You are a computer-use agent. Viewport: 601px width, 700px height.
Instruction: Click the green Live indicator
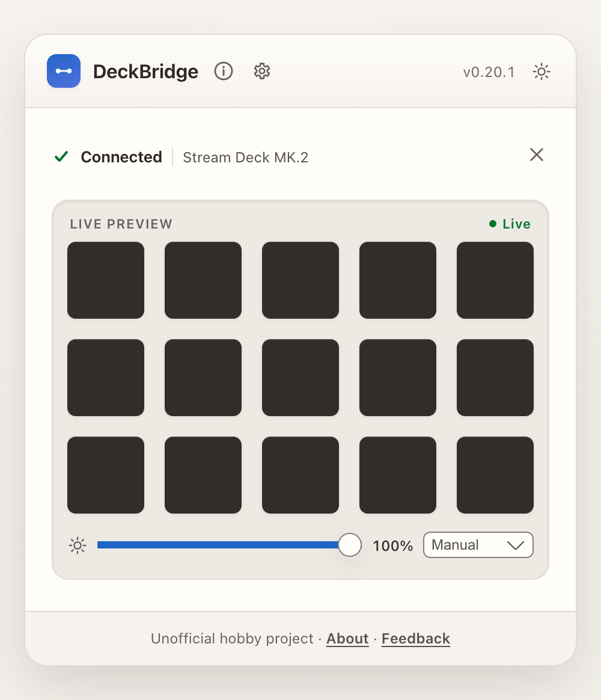[510, 224]
